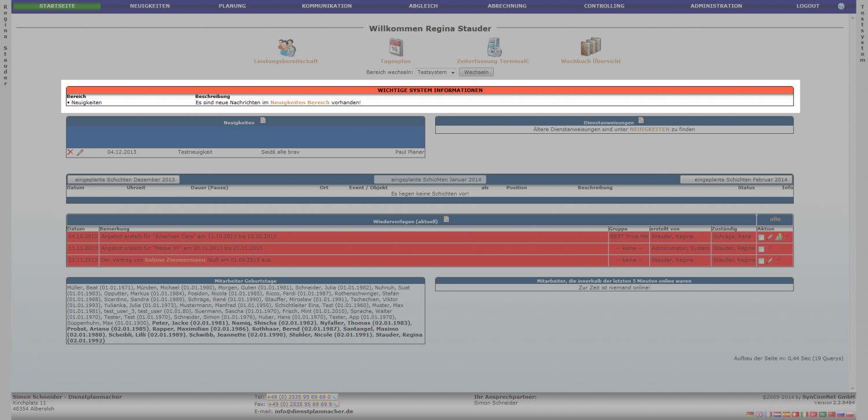Select Administrator, System cell
Image resolution: width=868 pixels, height=420 pixels.
[680, 249]
